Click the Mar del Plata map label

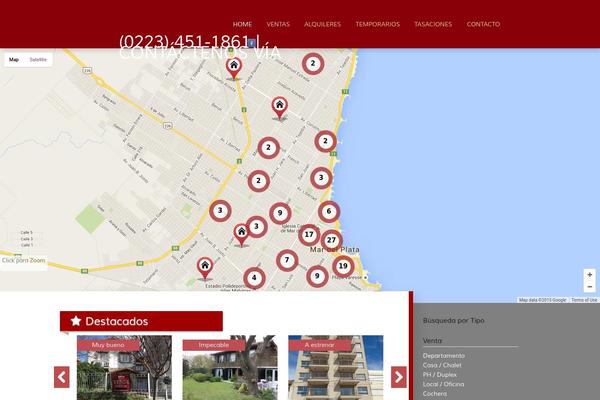tap(335, 250)
